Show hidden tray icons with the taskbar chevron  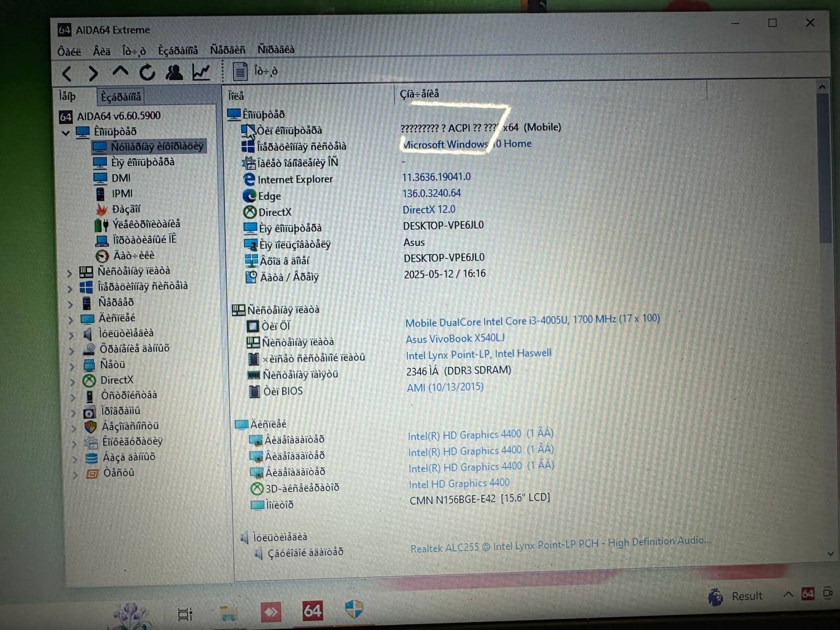tap(788, 595)
